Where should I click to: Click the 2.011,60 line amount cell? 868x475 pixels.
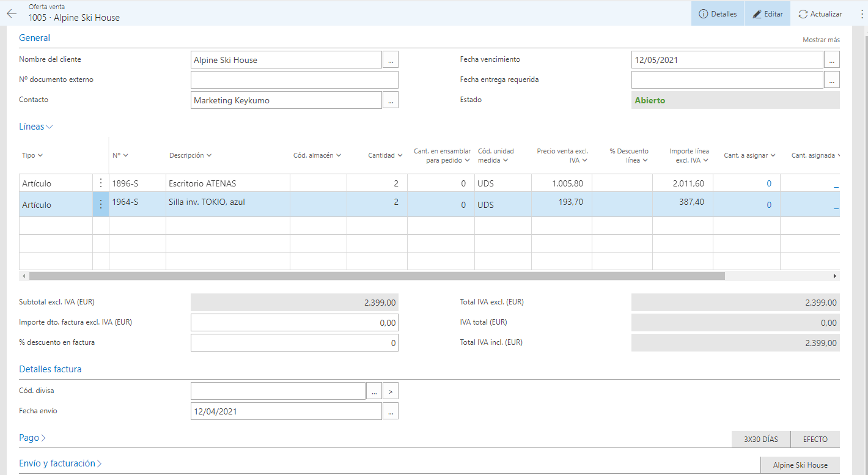click(x=683, y=183)
